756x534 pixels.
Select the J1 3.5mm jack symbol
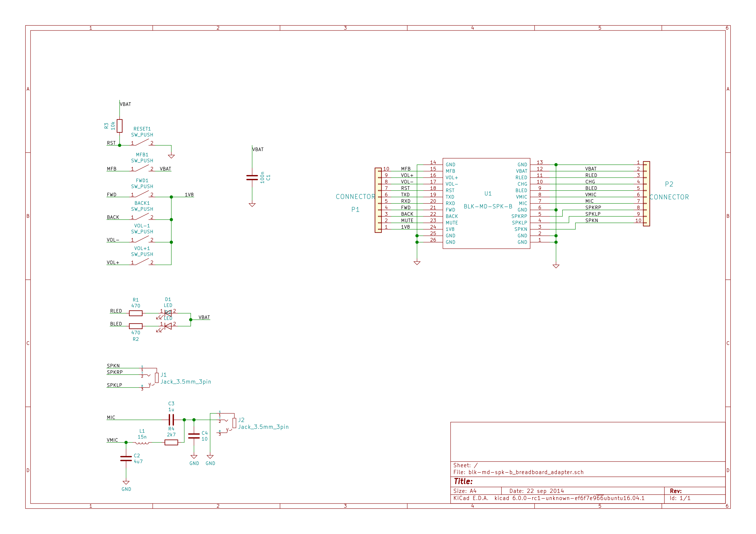[156, 377]
